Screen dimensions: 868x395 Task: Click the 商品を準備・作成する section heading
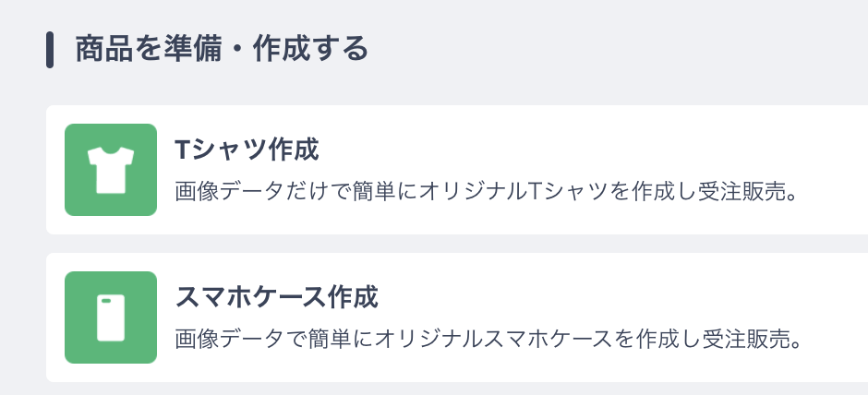(222, 49)
